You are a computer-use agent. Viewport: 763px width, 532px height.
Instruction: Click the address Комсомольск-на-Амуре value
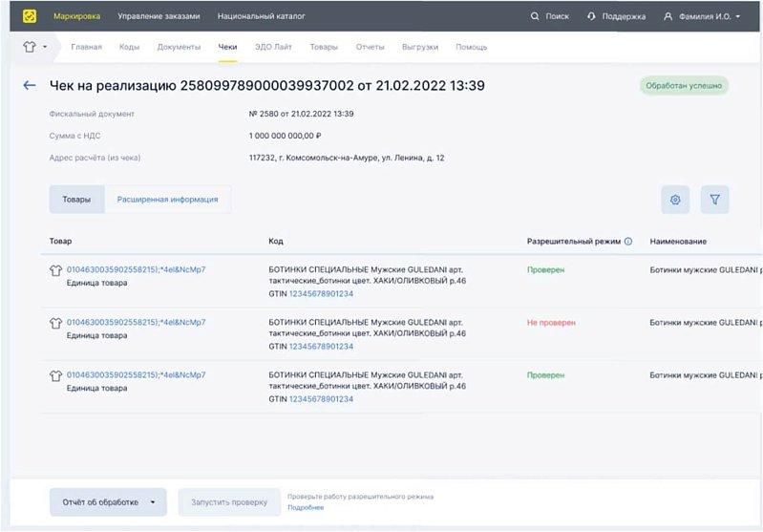pyautogui.click(x=347, y=158)
